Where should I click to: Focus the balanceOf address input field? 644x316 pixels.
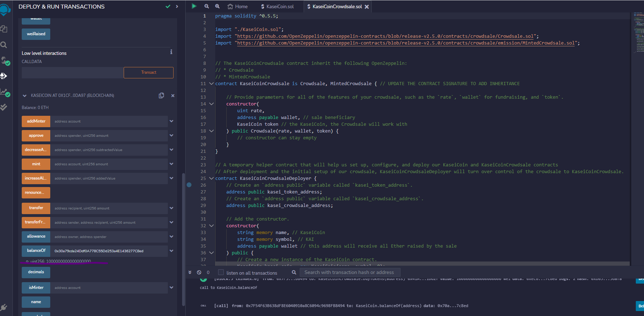pos(109,251)
